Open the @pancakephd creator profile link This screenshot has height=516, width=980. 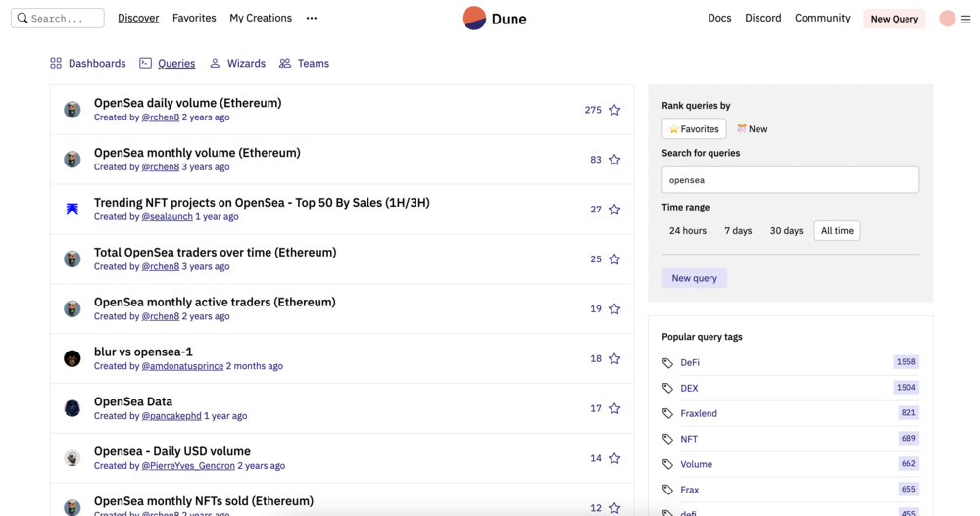coord(171,416)
